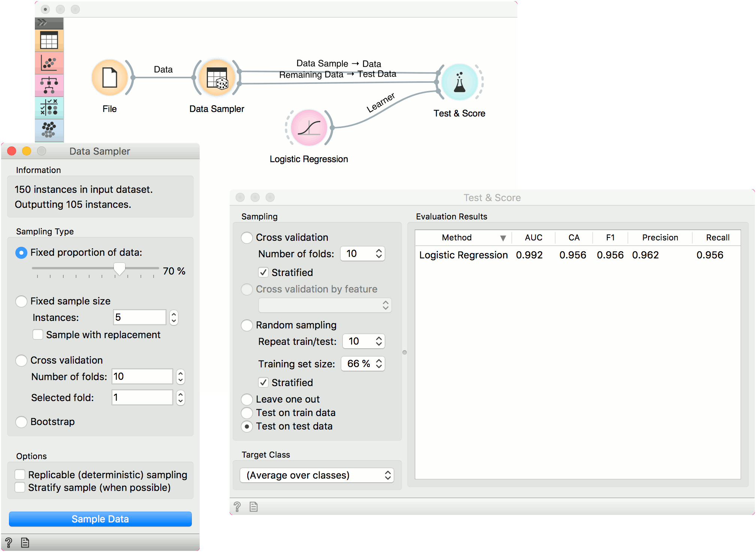
Task: Open the Unsupervised cluster category icon
Action: (x=49, y=130)
